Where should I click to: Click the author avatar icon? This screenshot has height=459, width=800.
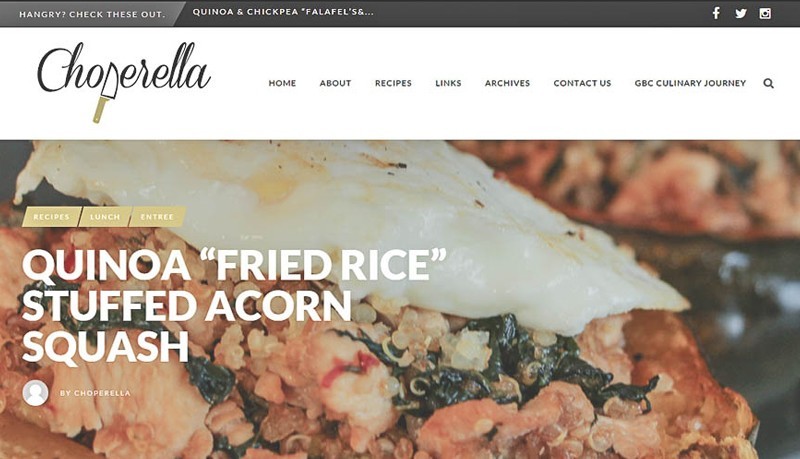tap(36, 393)
